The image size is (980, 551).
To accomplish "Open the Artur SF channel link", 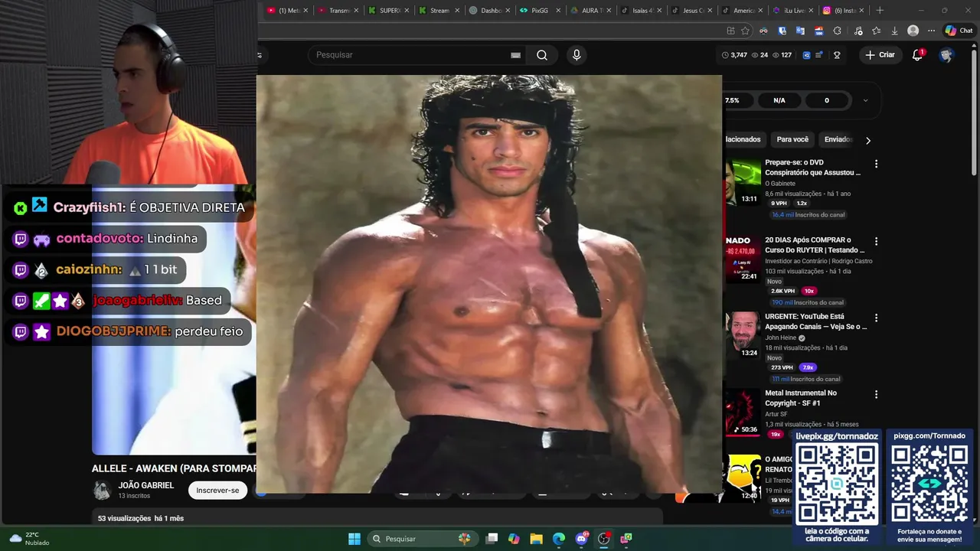I will [x=775, y=414].
